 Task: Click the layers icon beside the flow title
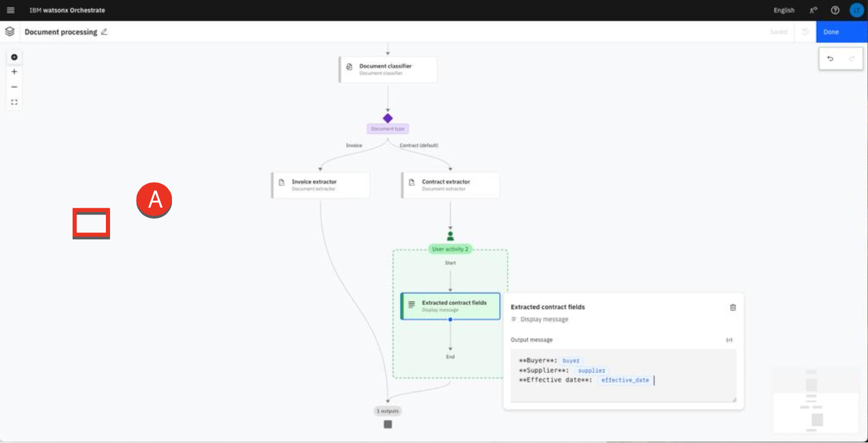[x=10, y=32]
